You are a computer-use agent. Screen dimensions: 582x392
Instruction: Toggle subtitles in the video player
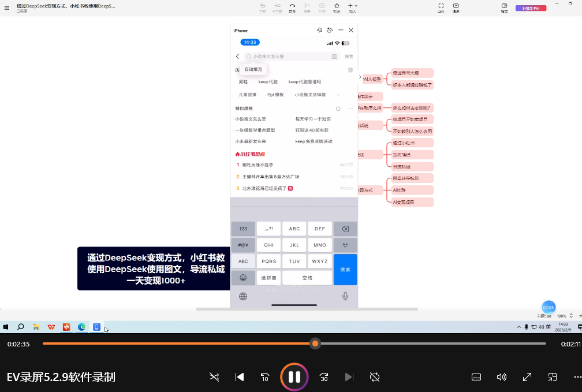[x=476, y=377]
